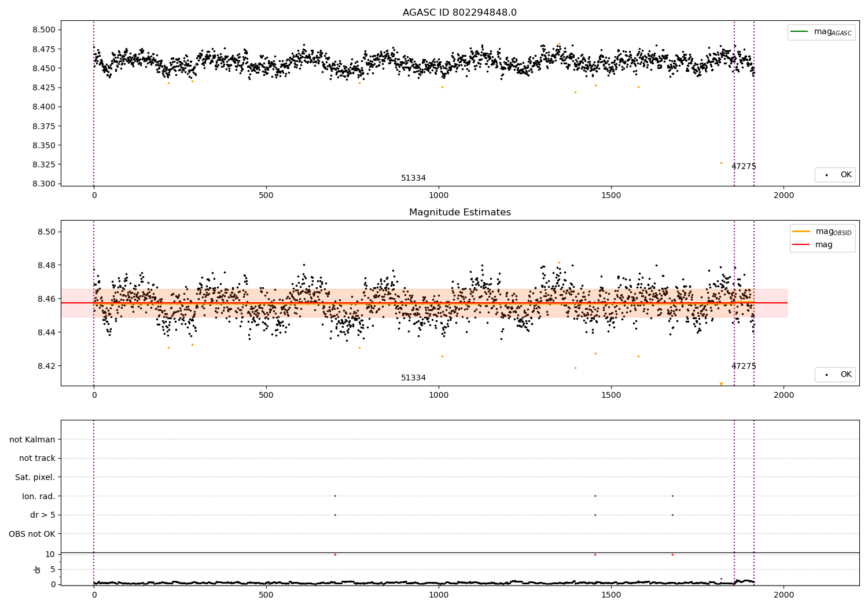The width and height of the screenshot is (868, 608).
Task: Click the 'OBS not OK' axis label
Action: point(32,534)
